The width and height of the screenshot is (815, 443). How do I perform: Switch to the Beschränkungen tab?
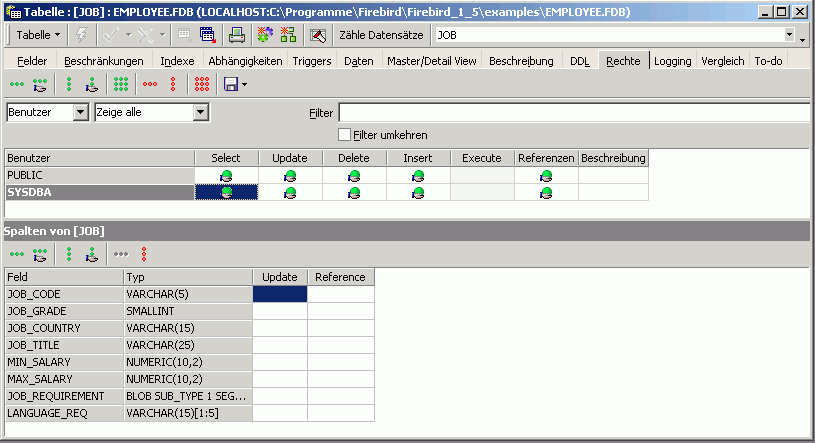[x=104, y=61]
